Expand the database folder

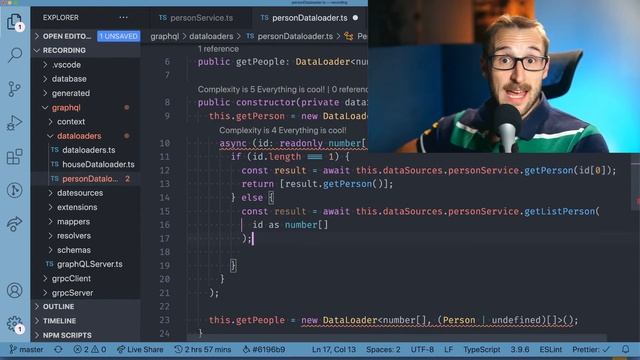click(x=86, y=79)
